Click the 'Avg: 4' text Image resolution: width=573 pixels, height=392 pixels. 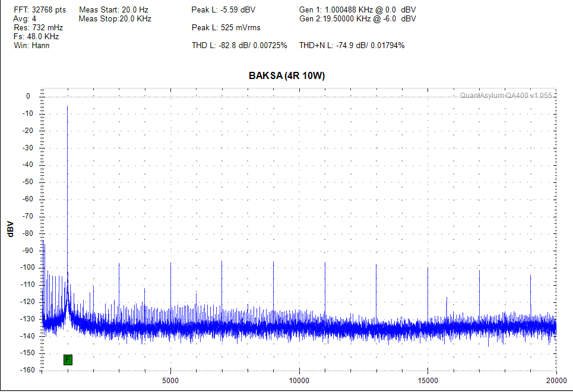click(25, 18)
